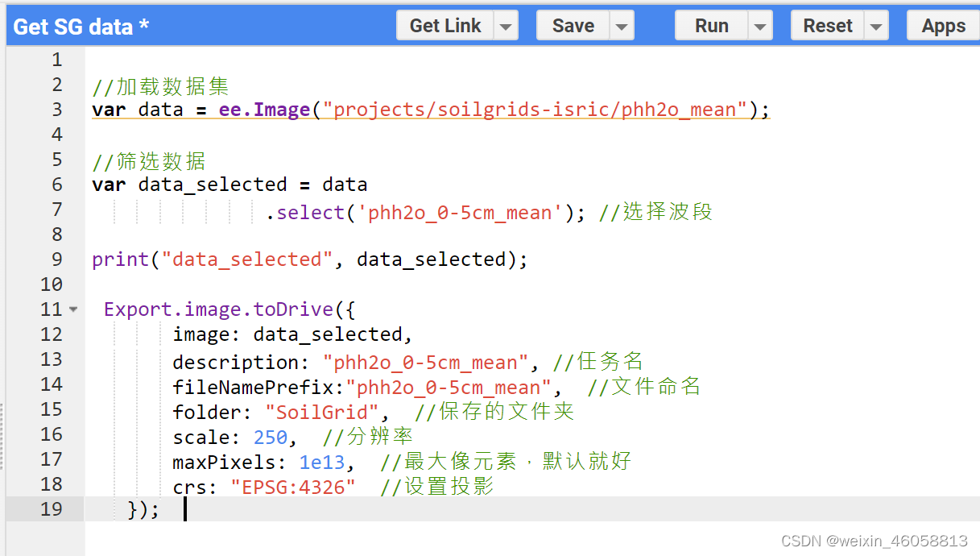The width and height of the screenshot is (980, 556).
Task: Click line number 19 in the gutter
Action: point(51,508)
